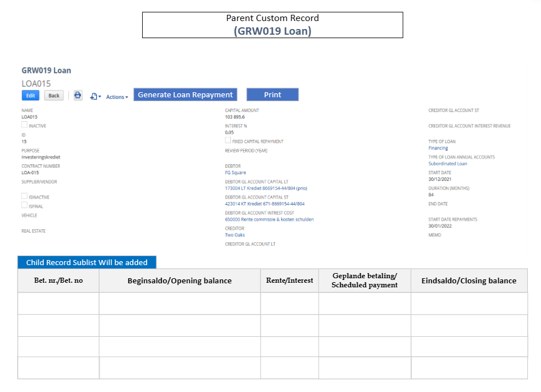Open the new-record document icon dropdown
The width and height of the screenshot is (541, 392).
tap(95, 97)
